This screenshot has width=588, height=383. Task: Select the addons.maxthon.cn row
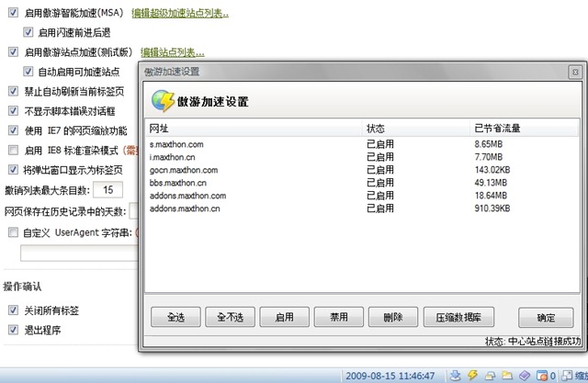coord(361,208)
